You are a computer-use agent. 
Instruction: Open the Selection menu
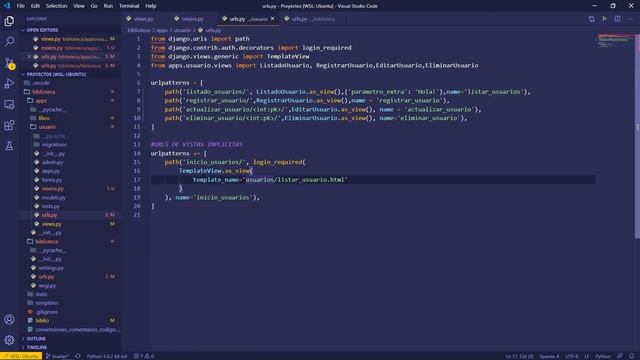[56, 6]
